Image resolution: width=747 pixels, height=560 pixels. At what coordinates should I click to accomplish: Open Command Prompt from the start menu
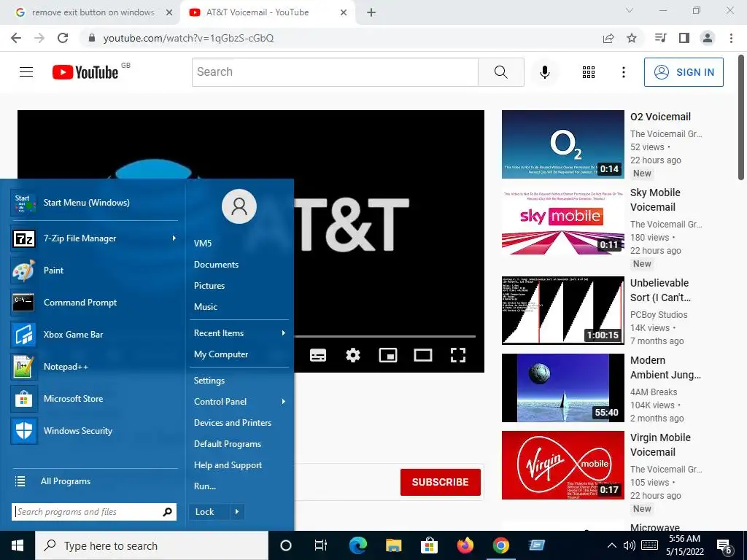tap(94, 303)
